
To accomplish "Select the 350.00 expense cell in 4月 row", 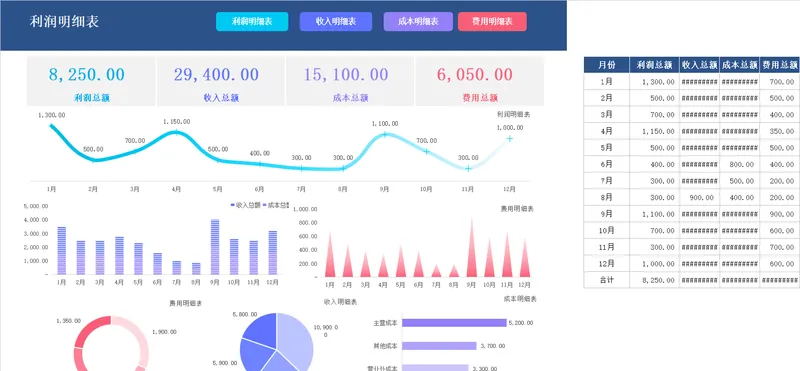I will pos(780,131).
